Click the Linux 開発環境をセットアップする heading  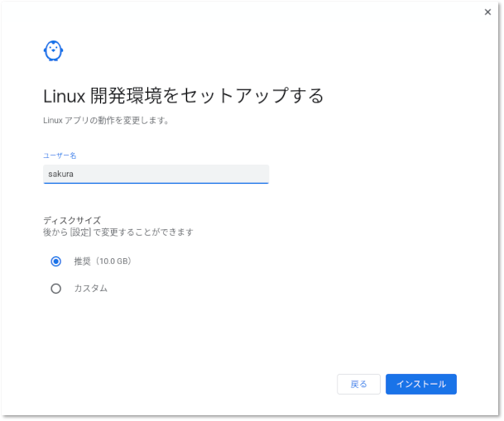[183, 95]
